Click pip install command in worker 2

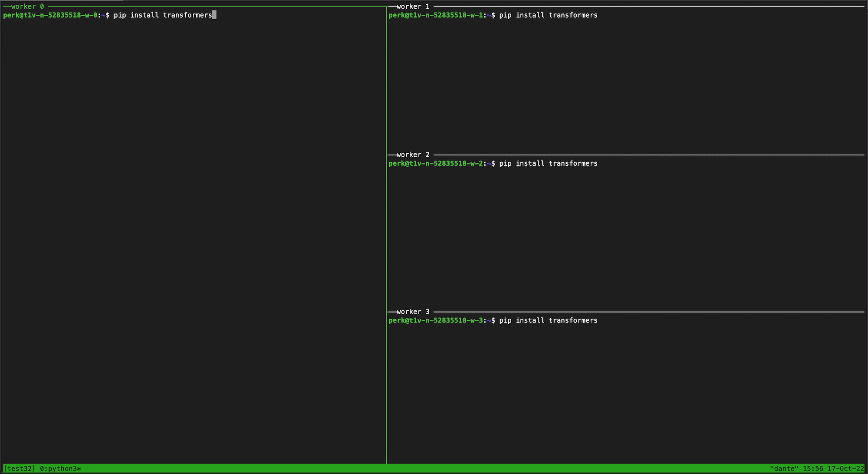tap(548, 164)
